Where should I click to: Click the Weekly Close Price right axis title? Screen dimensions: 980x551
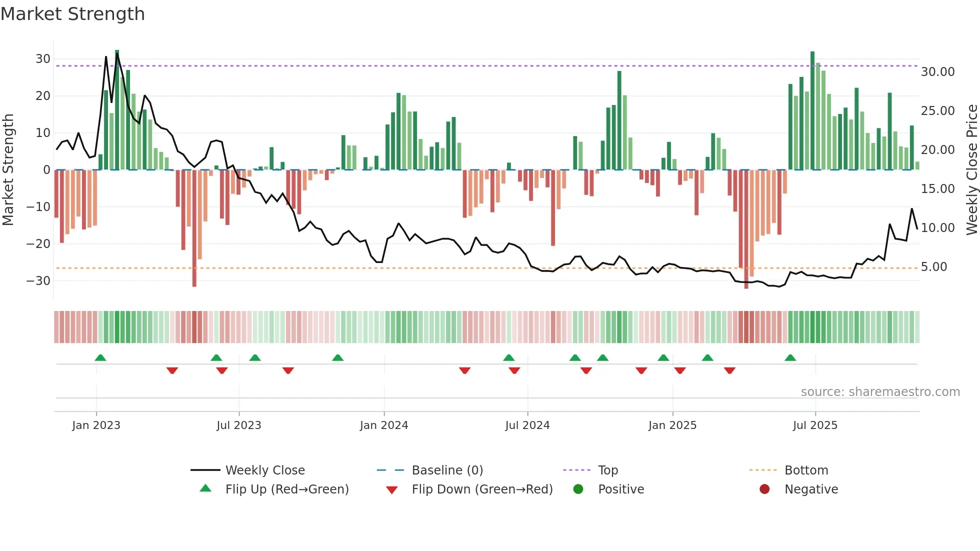pyautogui.click(x=971, y=170)
